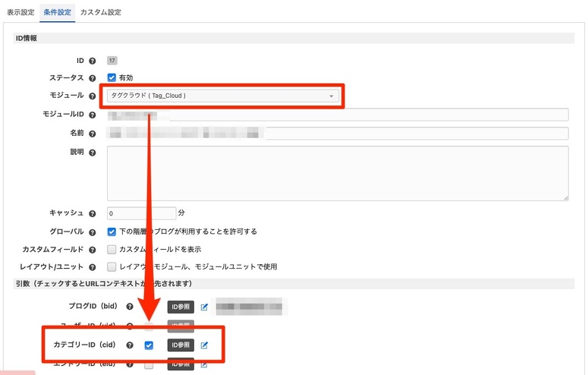Click the キャッシュ minutes input field
Image resolution: width=588 pixels, height=375 pixels.
(x=141, y=214)
